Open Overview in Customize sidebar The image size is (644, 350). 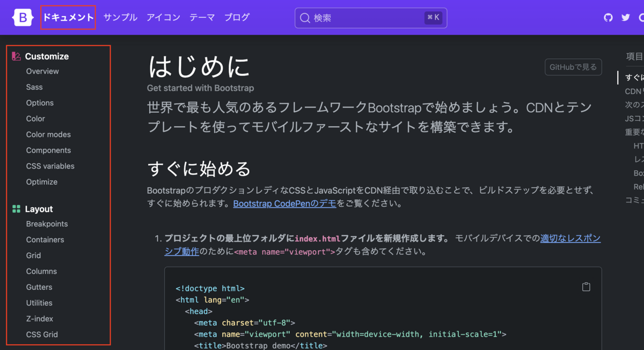point(42,71)
